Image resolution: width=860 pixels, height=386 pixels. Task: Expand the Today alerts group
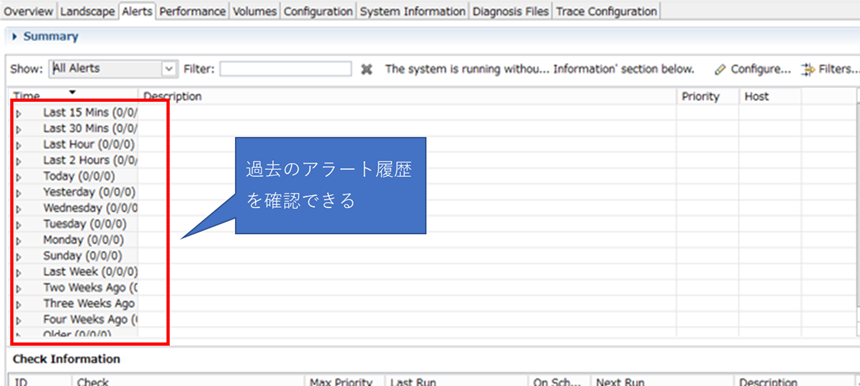click(x=19, y=178)
